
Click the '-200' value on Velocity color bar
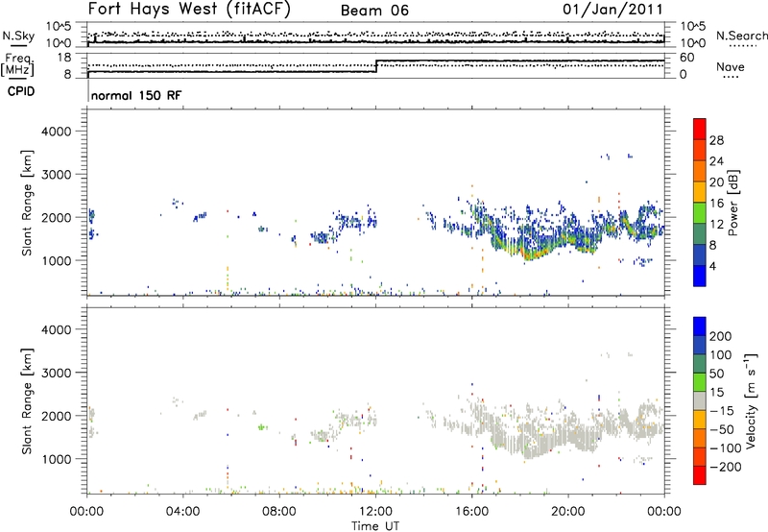point(726,467)
